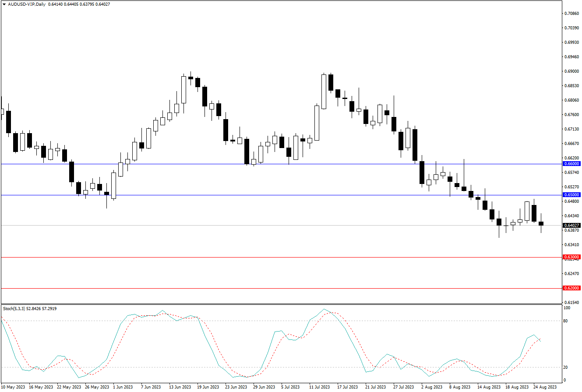This screenshot has width=582, height=392.
Task: Click the 13 Jun 2023 date label
Action: pos(180,387)
